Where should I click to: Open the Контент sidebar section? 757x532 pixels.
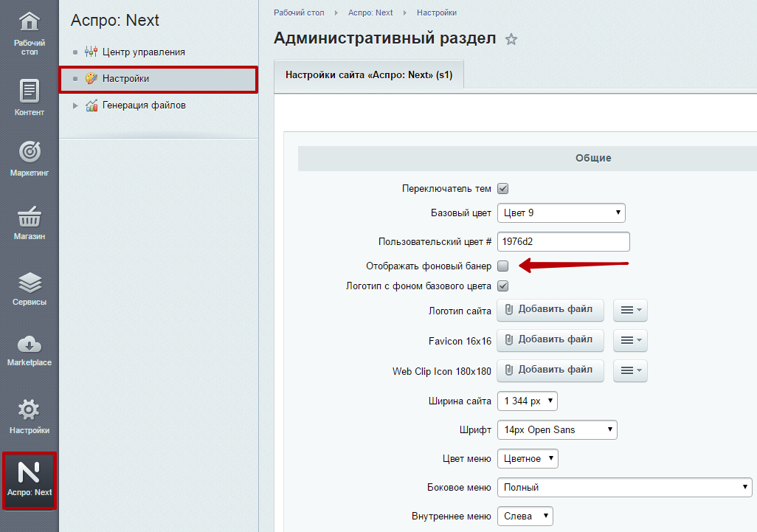29,98
